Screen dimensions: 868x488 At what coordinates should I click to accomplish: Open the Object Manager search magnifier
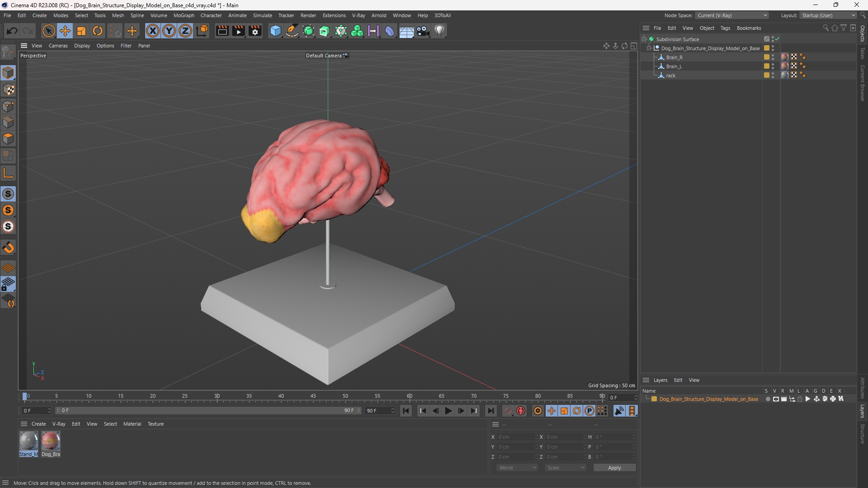point(826,28)
